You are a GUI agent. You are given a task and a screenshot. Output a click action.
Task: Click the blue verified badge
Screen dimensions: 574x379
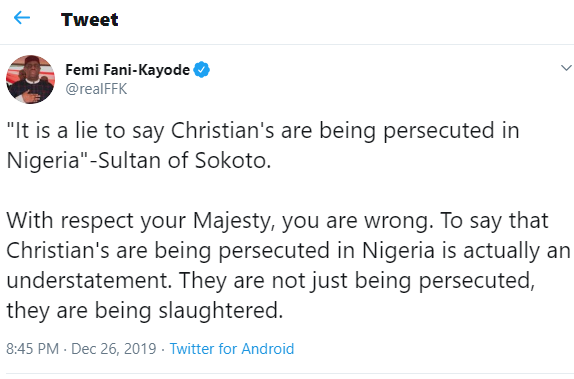pyautogui.click(x=201, y=70)
